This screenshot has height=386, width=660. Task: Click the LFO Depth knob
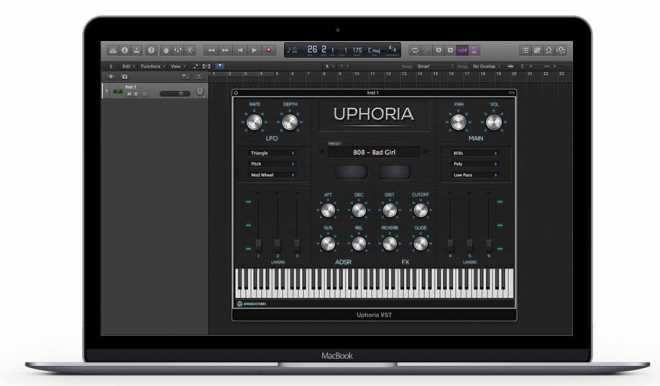point(290,122)
